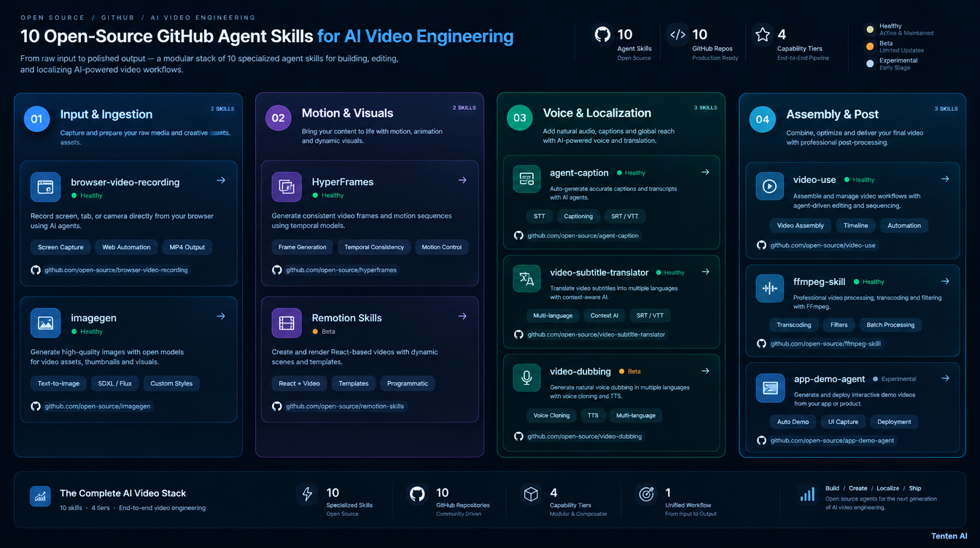This screenshot has height=548, width=980.
Task: Open imagegen card via its arrow
Action: pyautogui.click(x=221, y=316)
